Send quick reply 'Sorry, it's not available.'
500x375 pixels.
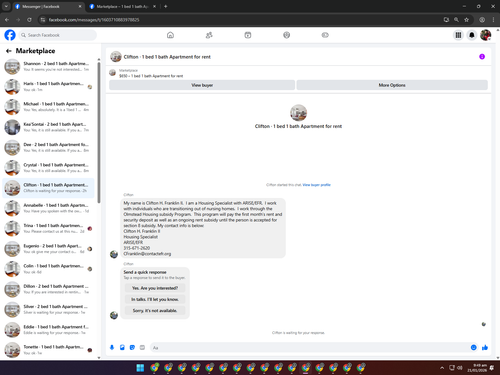155,311
